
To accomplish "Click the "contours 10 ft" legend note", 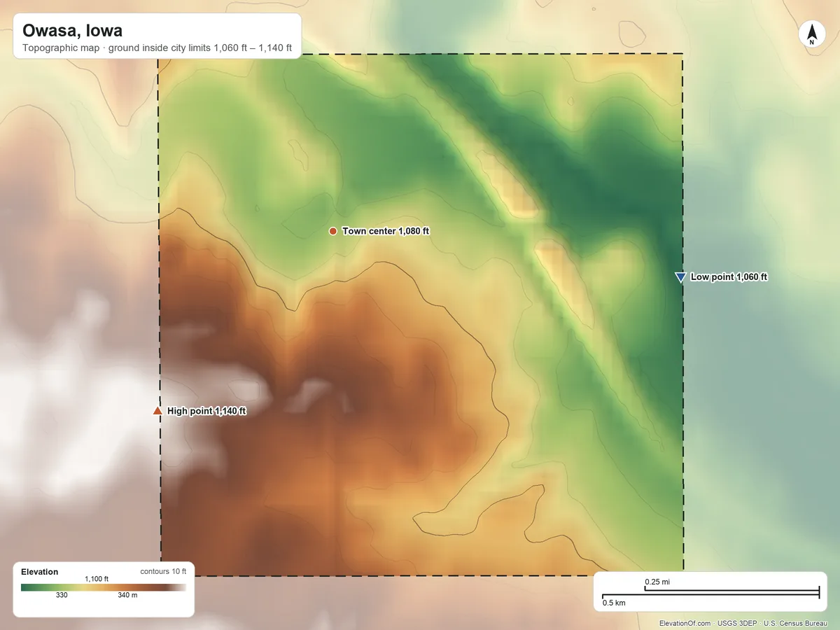I will click(x=163, y=571).
